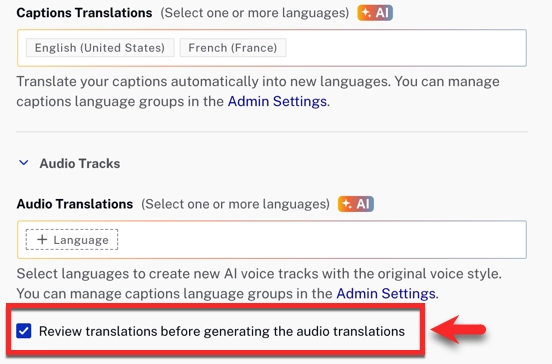The height and width of the screenshot is (364, 552).
Task: Collapse the Audio Tracks section chevron
Action: click(x=24, y=163)
